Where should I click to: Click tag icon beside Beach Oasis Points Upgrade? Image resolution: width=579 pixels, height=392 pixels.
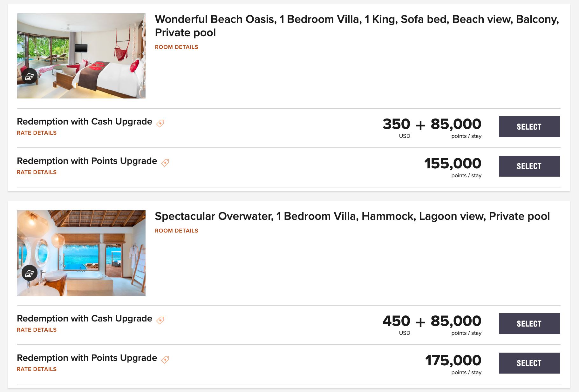click(165, 163)
